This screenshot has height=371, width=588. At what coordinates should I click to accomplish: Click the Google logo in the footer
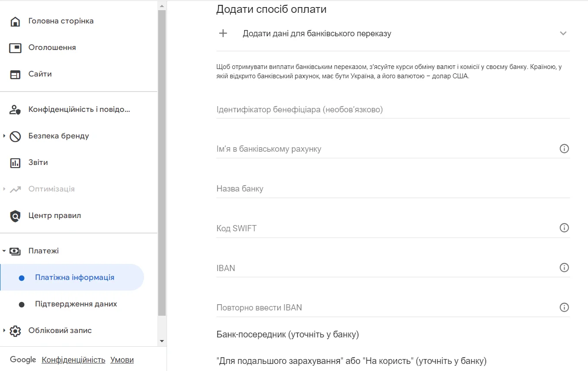(x=23, y=360)
